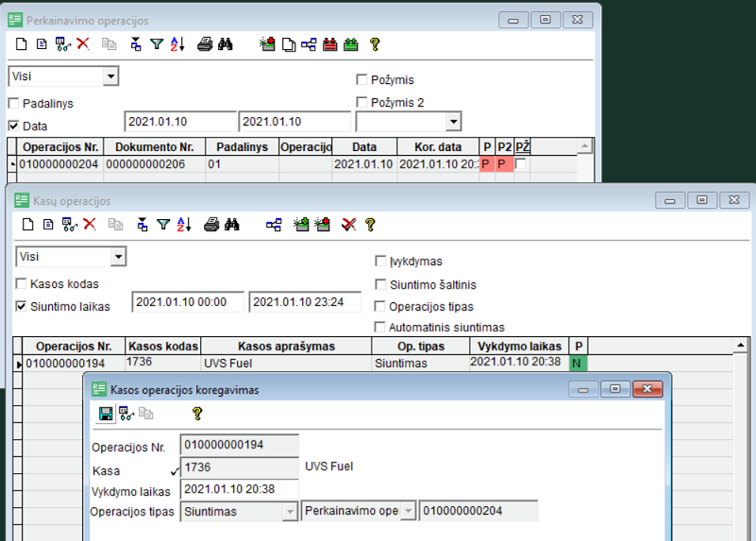Screen dimensions: 756x541
Task: Tick the Automatinis siuntimas checkbox
Action: pos(381,328)
